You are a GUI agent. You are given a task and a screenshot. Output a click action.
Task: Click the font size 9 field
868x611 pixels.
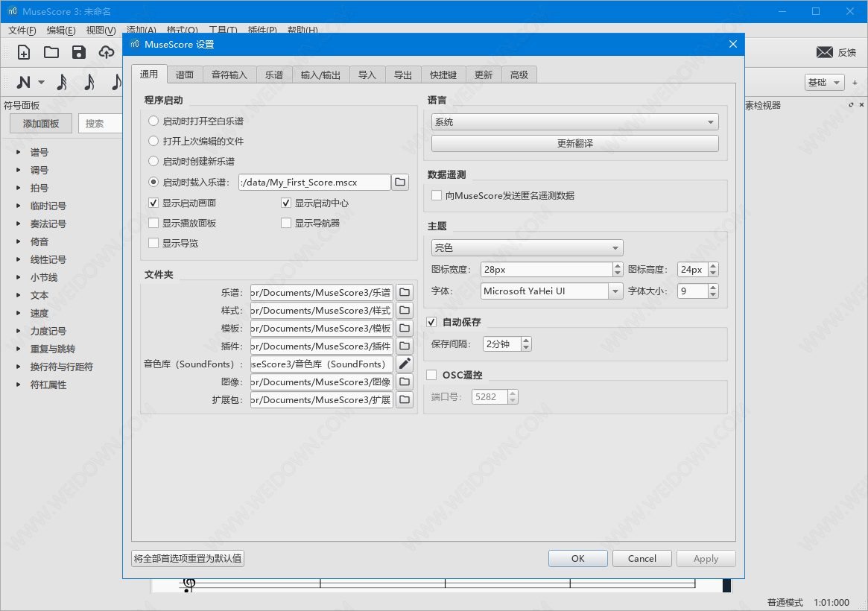(692, 291)
